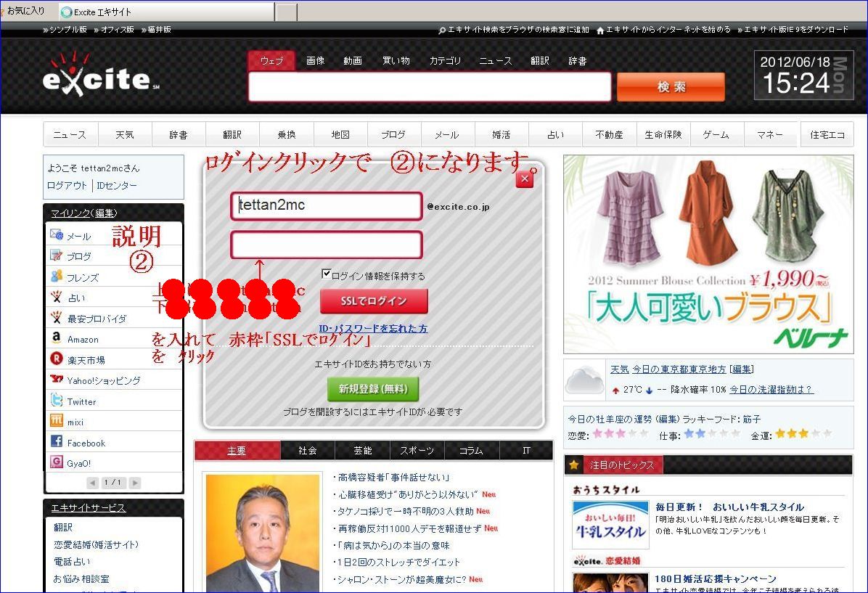Select the ニュース search tab
Screen dimensions: 868x593
496,61
